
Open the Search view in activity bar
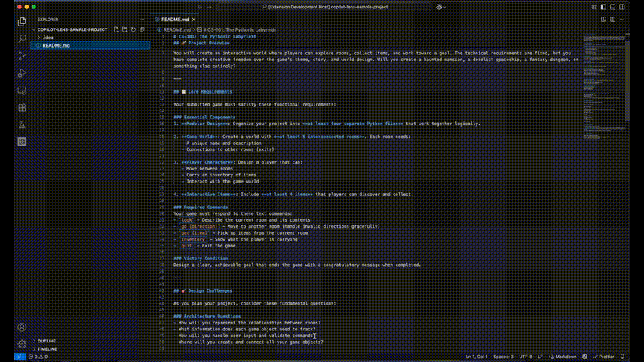pyautogui.click(x=22, y=38)
